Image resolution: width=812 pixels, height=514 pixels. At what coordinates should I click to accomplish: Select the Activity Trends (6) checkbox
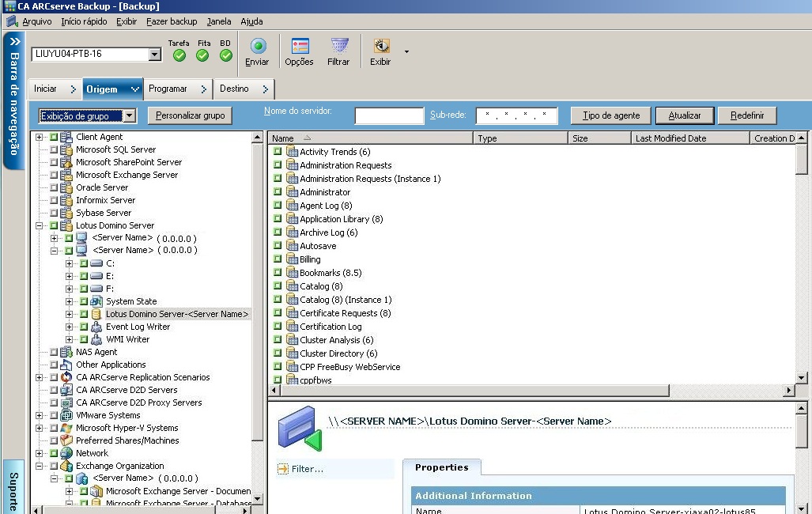[x=278, y=151]
